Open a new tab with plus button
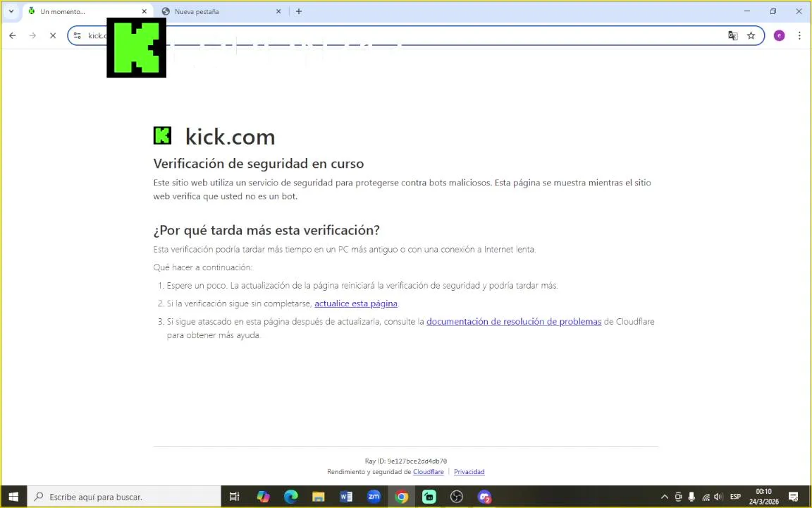812x508 pixels. pyautogui.click(x=299, y=11)
